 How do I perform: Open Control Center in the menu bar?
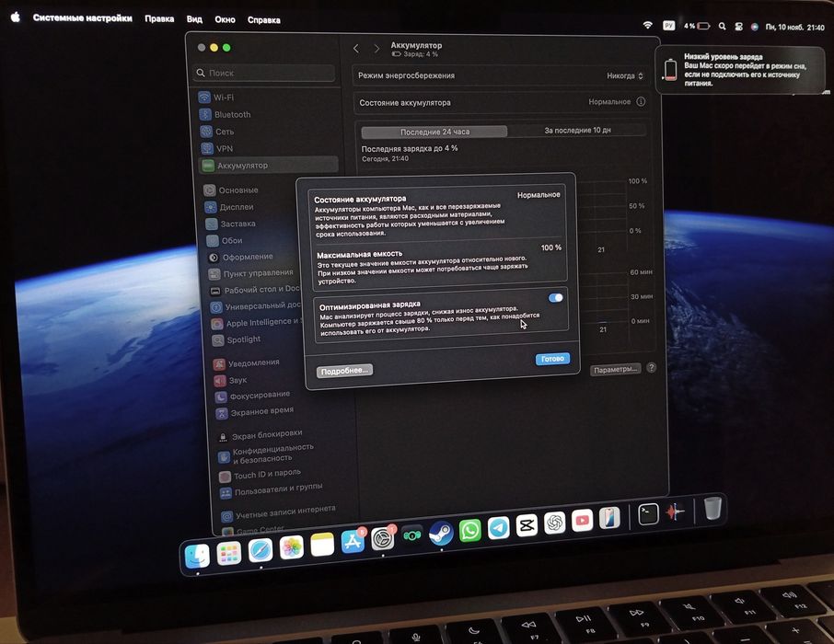738,27
